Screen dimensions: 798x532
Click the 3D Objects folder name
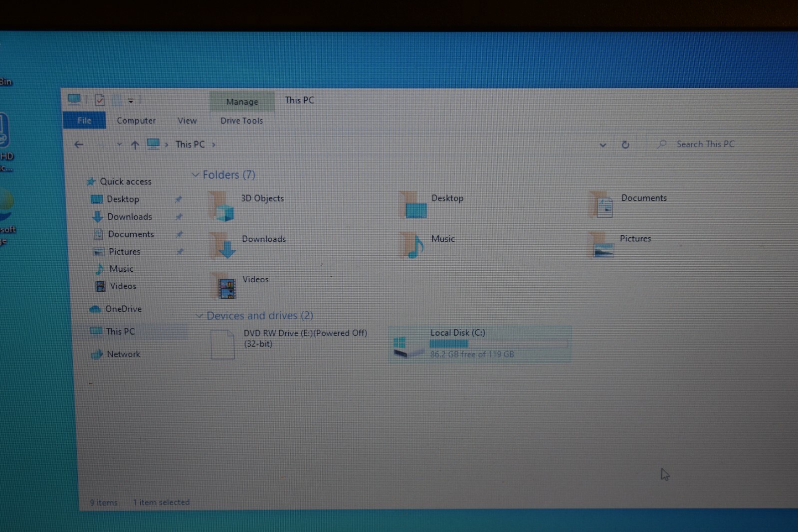[262, 198]
